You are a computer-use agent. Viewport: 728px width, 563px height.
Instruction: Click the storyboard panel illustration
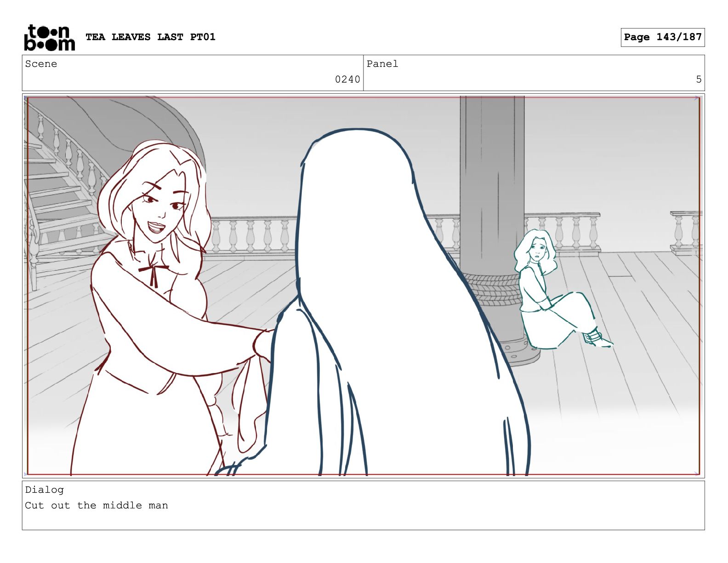[363, 286]
